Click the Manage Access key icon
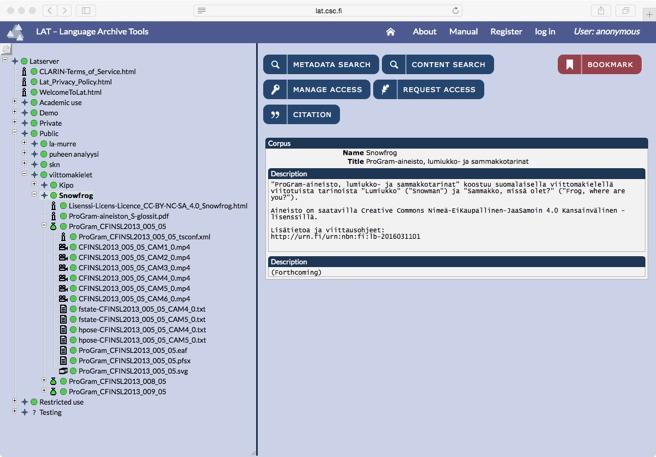656x457 pixels. coord(275,90)
